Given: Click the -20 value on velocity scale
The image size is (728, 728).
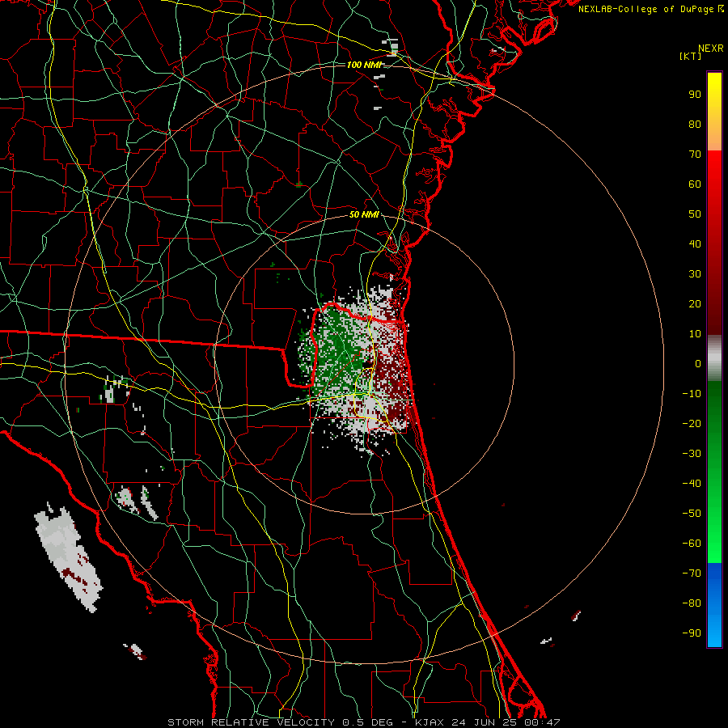Looking at the screenshot, I should point(692,424).
